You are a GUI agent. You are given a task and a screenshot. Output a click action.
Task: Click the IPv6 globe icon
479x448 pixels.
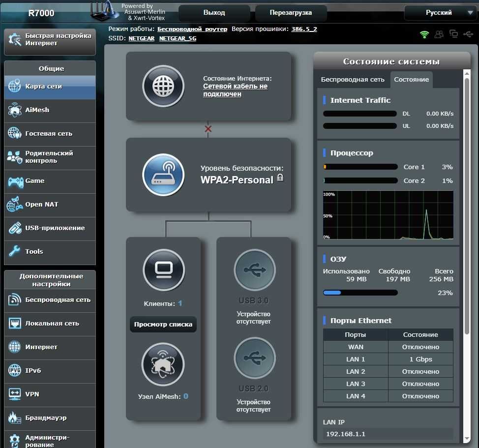tap(15, 370)
